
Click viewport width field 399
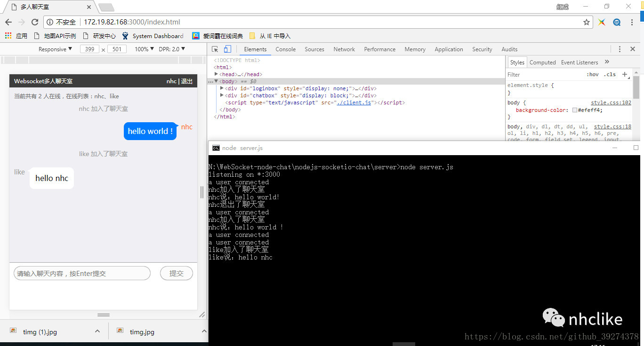(x=89, y=49)
